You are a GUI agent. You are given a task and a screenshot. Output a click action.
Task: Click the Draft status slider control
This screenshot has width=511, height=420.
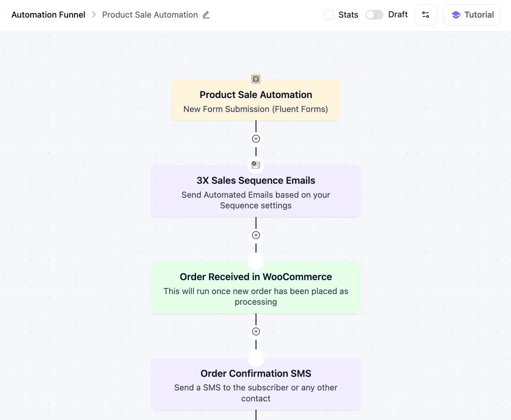[374, 15]
